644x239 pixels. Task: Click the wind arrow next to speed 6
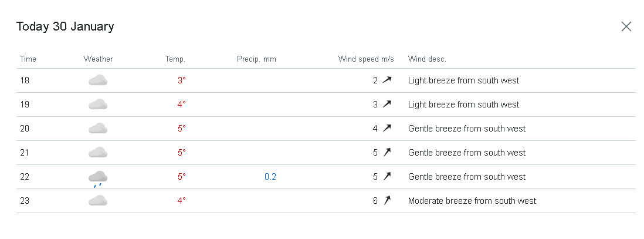(x=387, y=200)
